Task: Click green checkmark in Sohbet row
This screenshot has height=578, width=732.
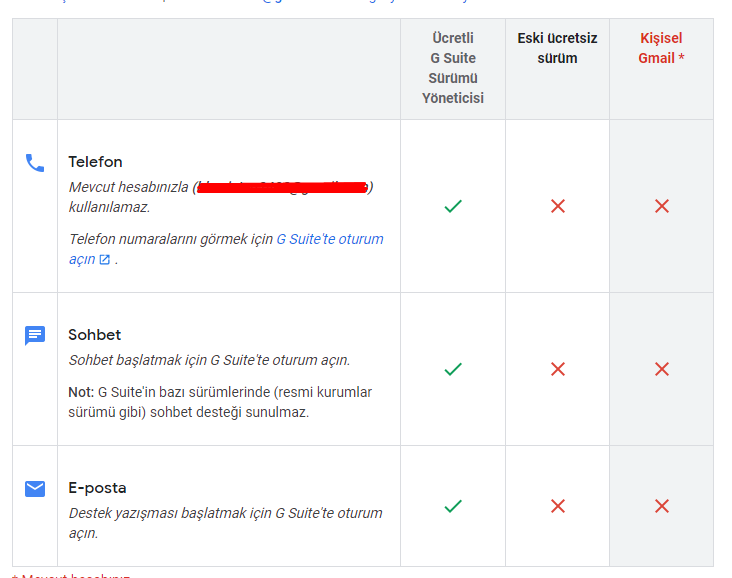Action: pyautogui.click(x=453, y=369)
